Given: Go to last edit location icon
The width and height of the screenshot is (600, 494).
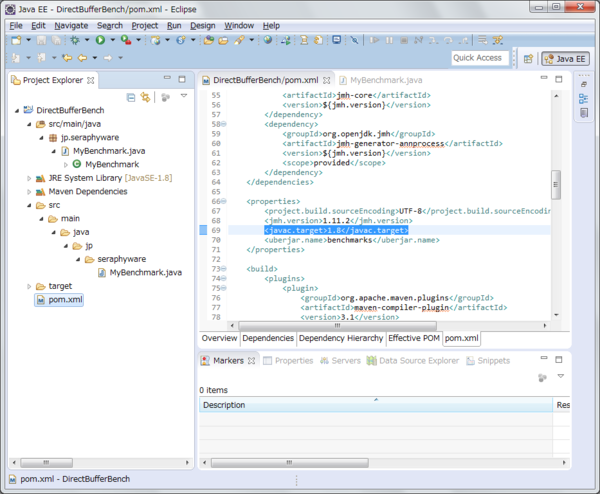Looking at the screenshot, I should 67,58.
